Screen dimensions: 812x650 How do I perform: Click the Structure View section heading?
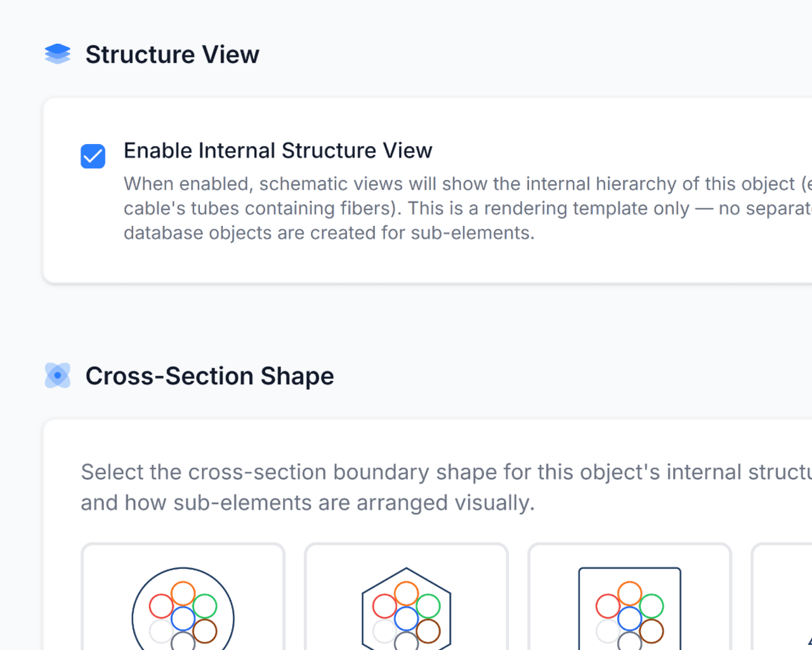coord(173,55)
